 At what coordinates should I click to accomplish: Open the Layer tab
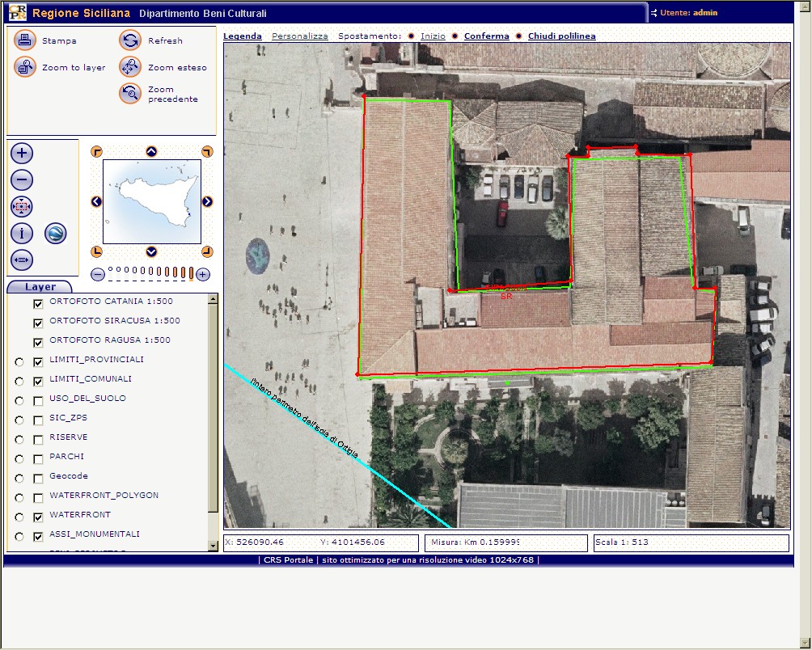point(40,287)
